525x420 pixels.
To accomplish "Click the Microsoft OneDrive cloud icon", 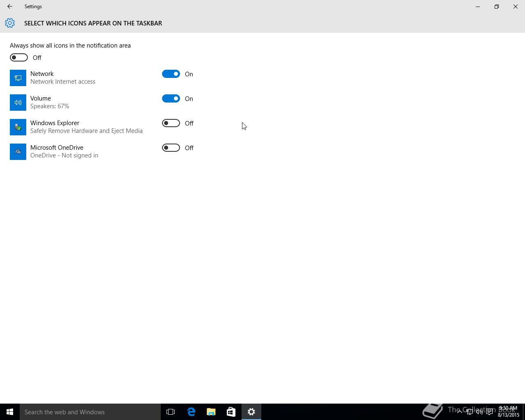I will click(18, 152).
